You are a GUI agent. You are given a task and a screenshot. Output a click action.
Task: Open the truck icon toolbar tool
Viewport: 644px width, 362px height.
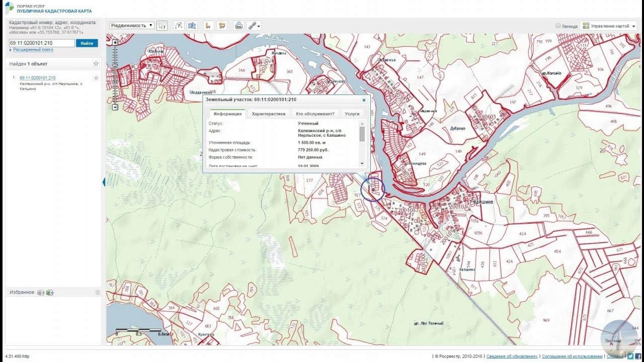[x=222, y=26]
